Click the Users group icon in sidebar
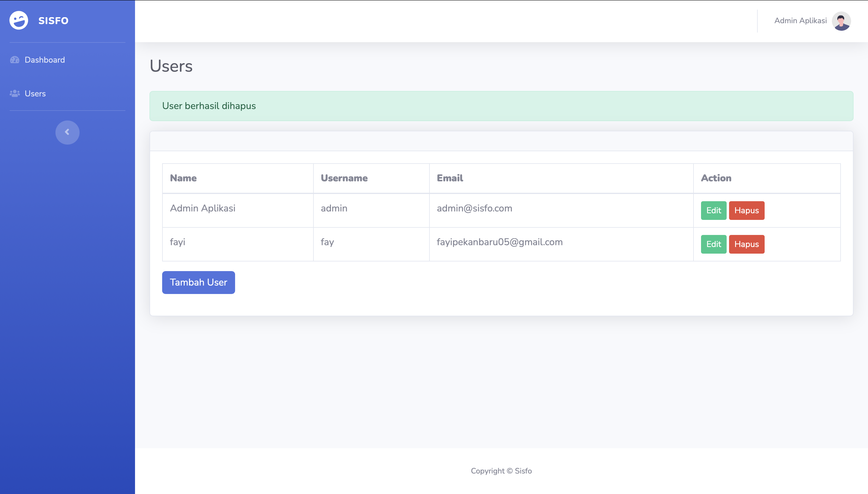This screenshot has width=868, height=494. pyautogui.click(x=14, y=94)
